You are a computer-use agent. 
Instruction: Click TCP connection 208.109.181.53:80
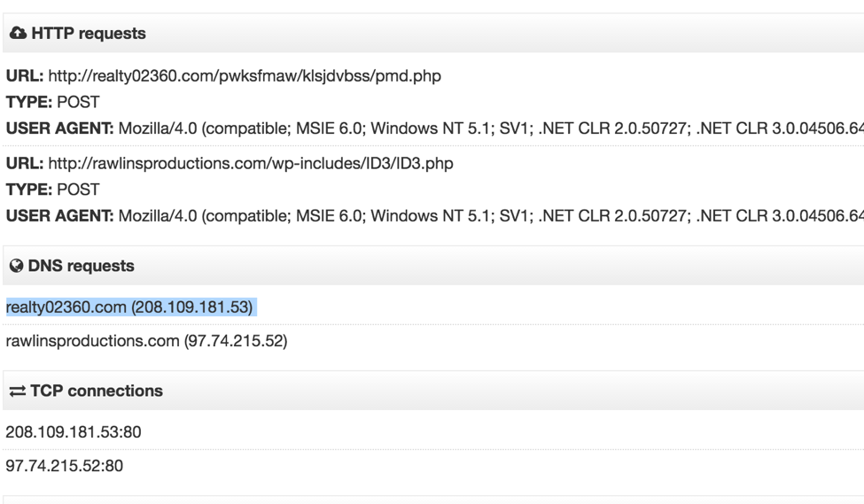[x=74, y=432]
